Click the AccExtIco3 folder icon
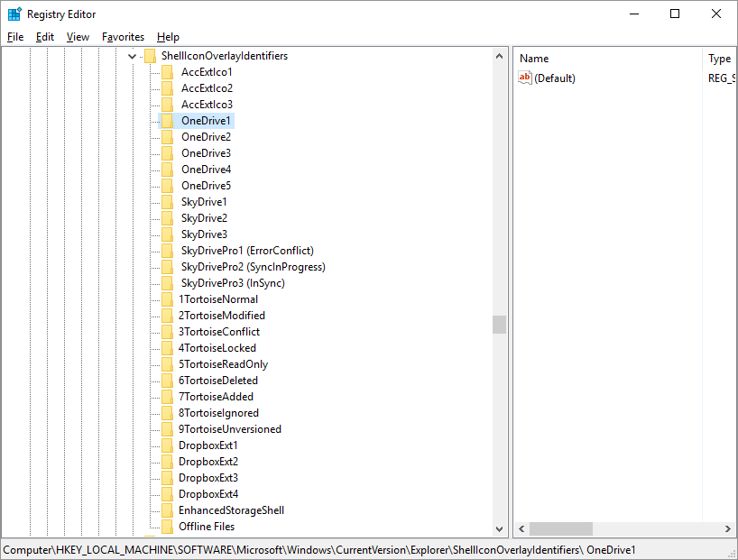The width and height of the screenshot is (738, 560). coord(167,105)
